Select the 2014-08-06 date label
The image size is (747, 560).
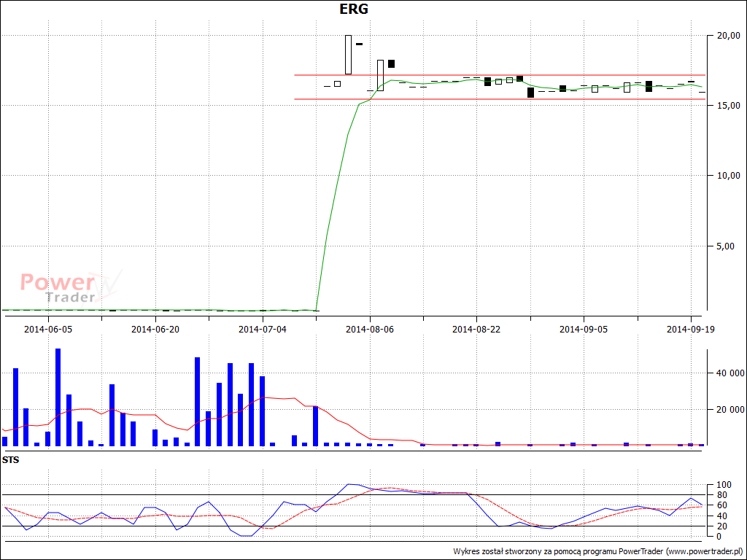point(370,329)
